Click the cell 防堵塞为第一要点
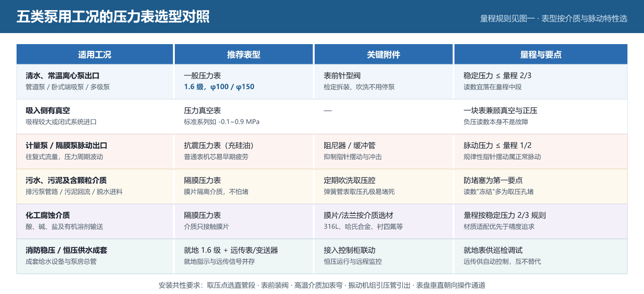This screenshot has width=644, height=294. [x=493, y=181]
